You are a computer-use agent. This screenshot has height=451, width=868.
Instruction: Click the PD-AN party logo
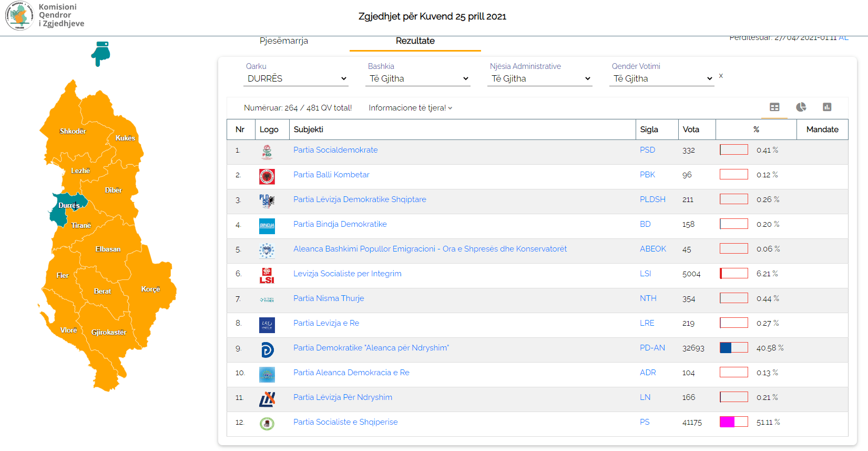pyautogui.click(x=267, y=350)
